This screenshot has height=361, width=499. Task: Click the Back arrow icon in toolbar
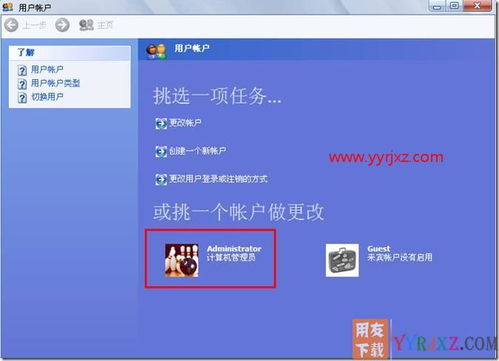click(11, 25)
